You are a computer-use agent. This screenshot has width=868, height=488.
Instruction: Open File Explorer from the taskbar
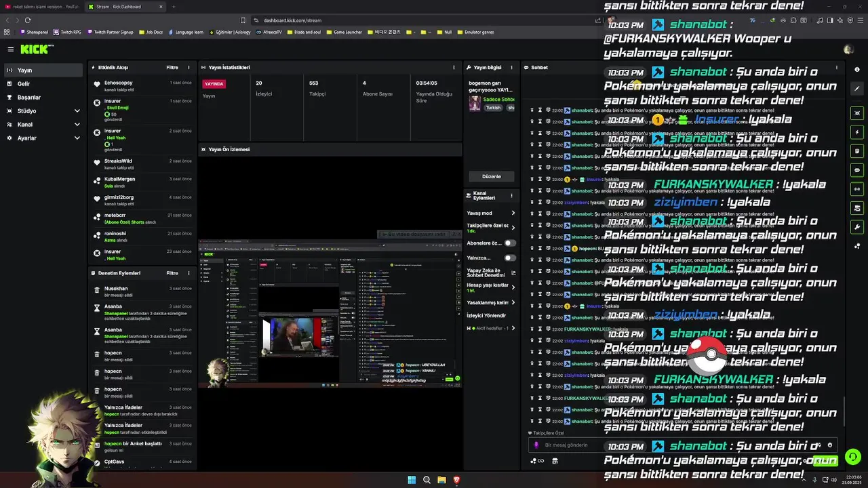pyautogui.click(x=441, y=480)
